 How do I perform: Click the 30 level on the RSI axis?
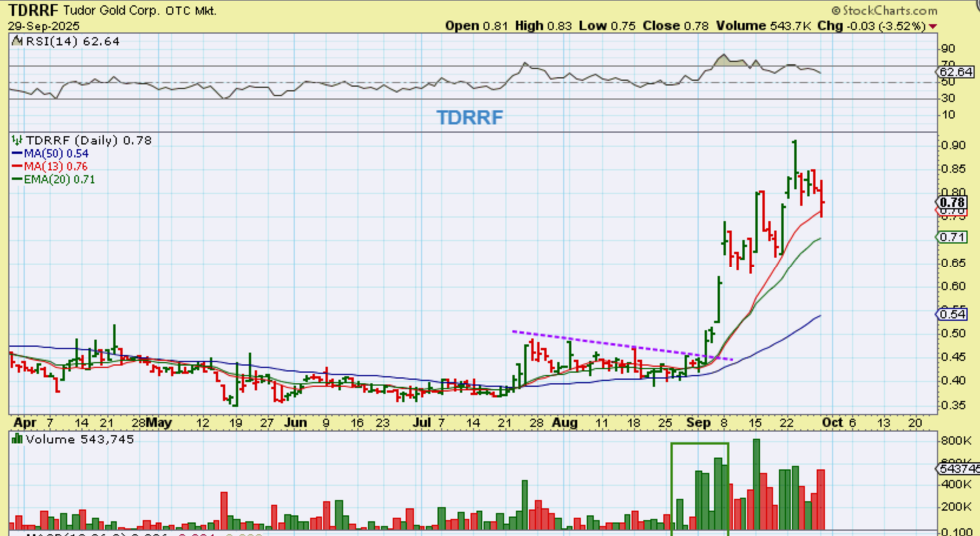948,98
